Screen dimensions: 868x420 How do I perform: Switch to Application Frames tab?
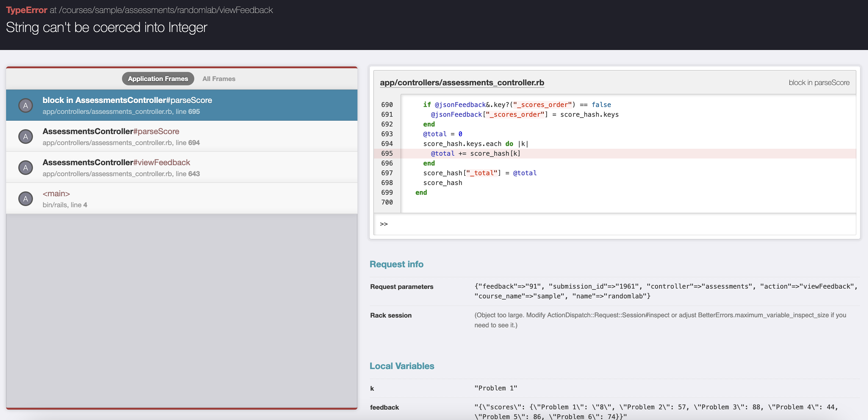click(158, 79)
